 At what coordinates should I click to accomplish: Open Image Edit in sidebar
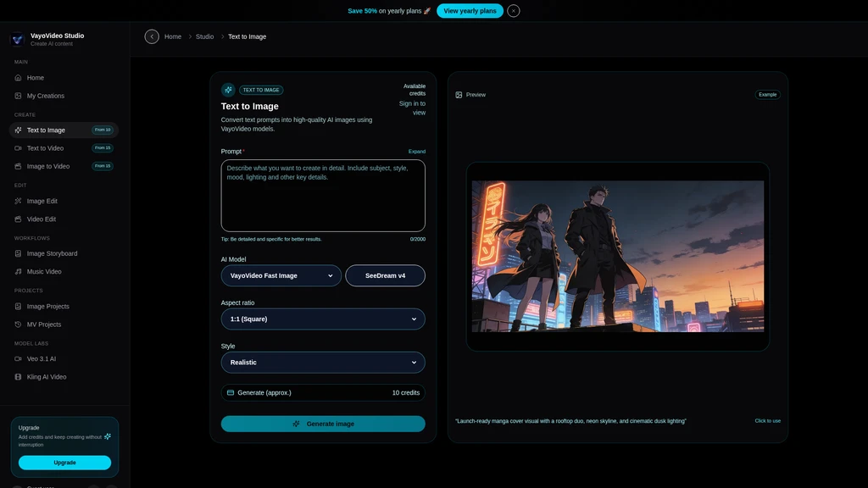(64, 201)
